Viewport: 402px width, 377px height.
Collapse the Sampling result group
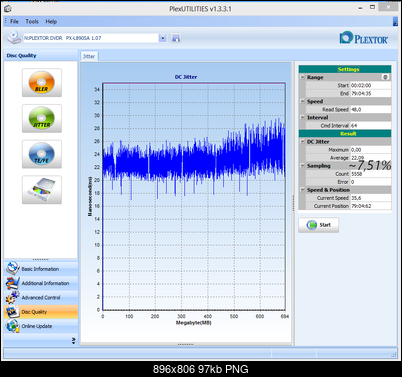click(x=302, y=166)
